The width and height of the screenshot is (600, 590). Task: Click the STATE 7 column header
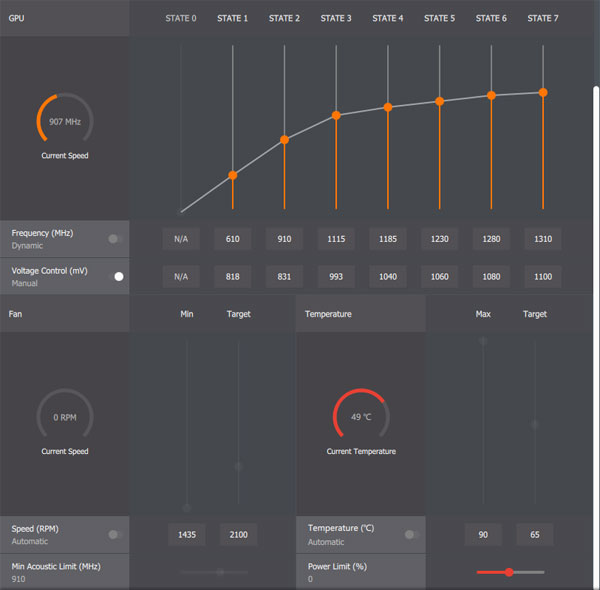pyautogui.click(x=543, y=18)
